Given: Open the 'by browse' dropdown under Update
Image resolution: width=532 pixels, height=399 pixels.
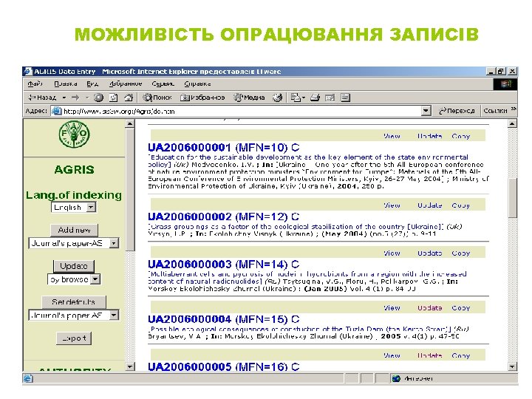Looking at the screenshot, I should pyautogui.click(x=74, y=279).
